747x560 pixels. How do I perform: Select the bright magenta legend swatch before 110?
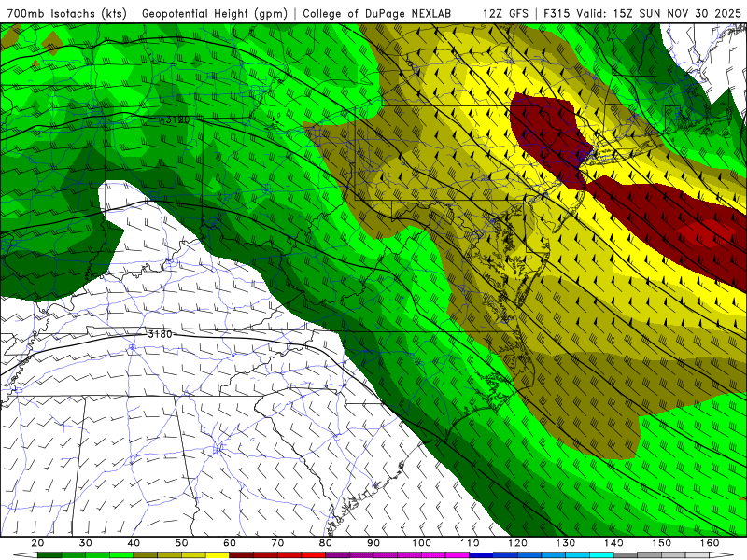click(458, 555)
